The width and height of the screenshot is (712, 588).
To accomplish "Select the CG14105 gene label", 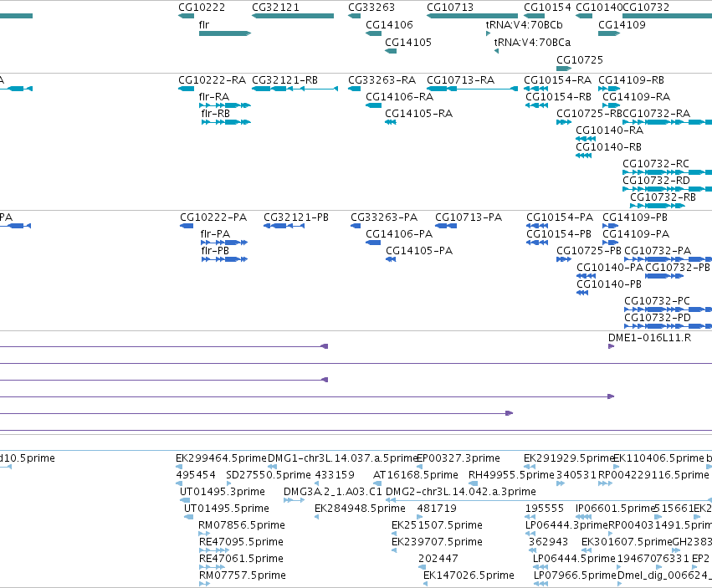I will point(408,43).
